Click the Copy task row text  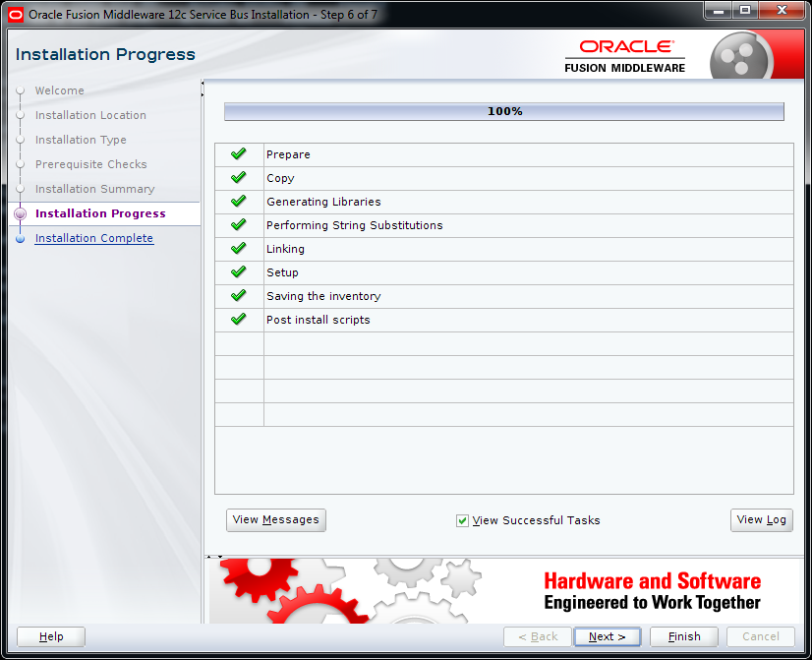coord(280,178)
